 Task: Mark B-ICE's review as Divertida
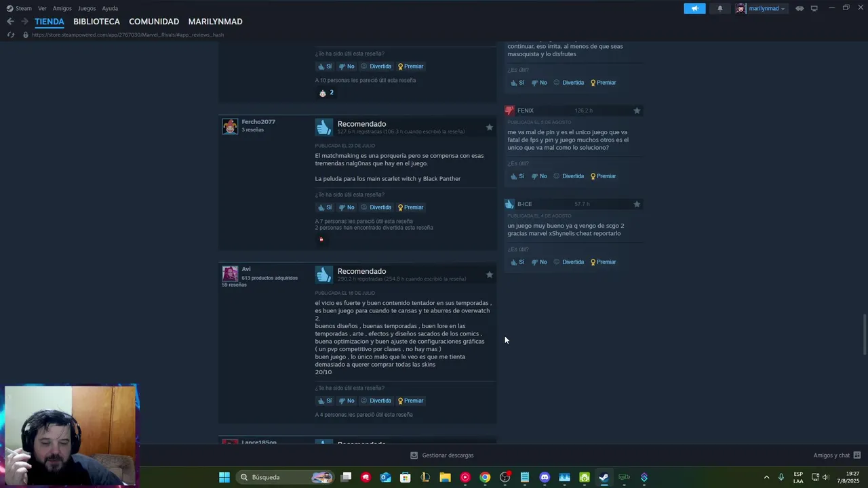(569, 262)
